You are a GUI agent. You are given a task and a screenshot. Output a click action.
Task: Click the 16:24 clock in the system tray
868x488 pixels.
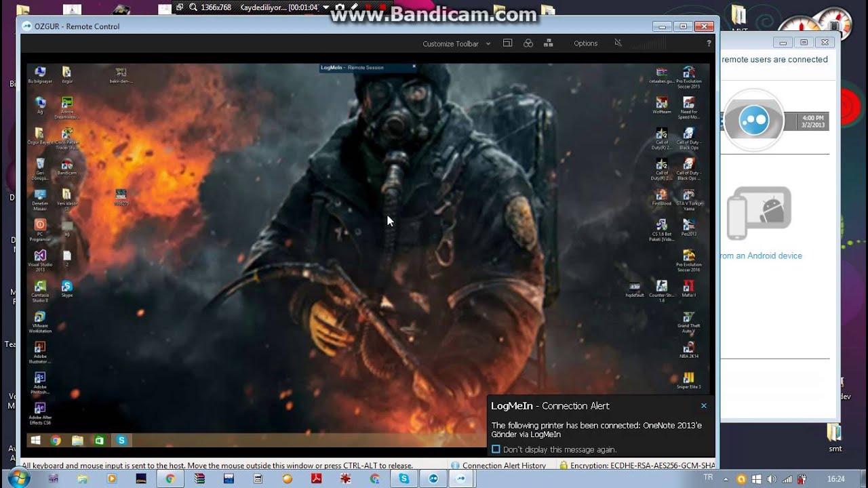pos(836,479)
